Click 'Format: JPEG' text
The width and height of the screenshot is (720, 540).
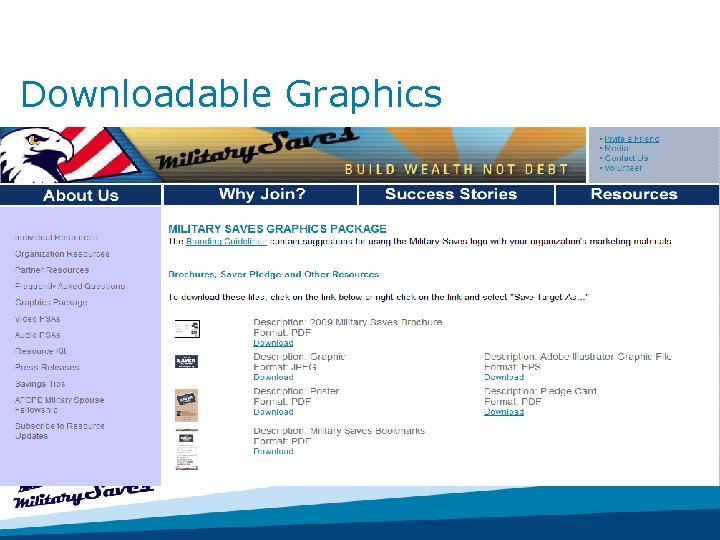285,367
